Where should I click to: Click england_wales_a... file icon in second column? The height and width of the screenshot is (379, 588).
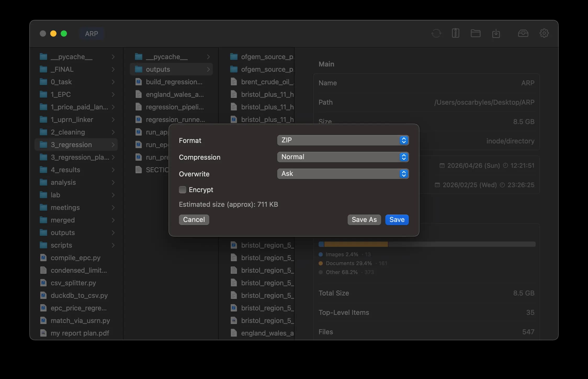pyautogui.click(x=139, y=94)
